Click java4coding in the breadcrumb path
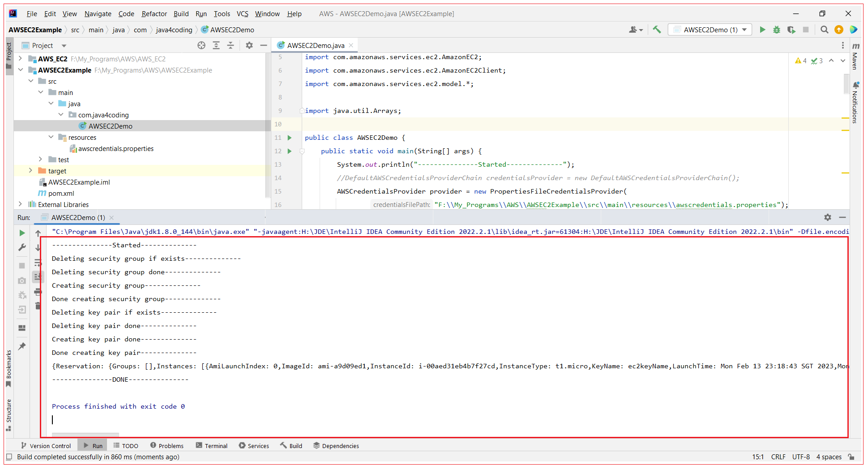The height and width of the screenshot is (470, 868). (174, 30)
